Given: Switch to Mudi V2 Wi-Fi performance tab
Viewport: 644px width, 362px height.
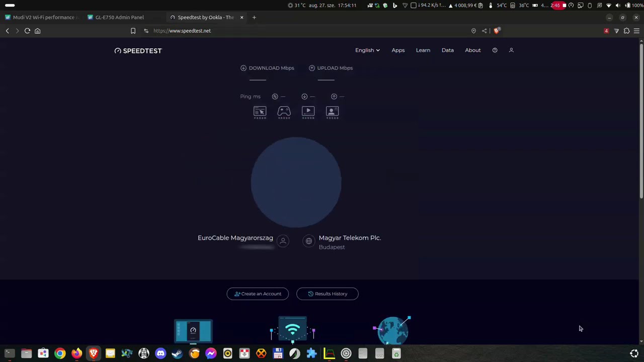Looking at the screenshot, I should point(42,18).
